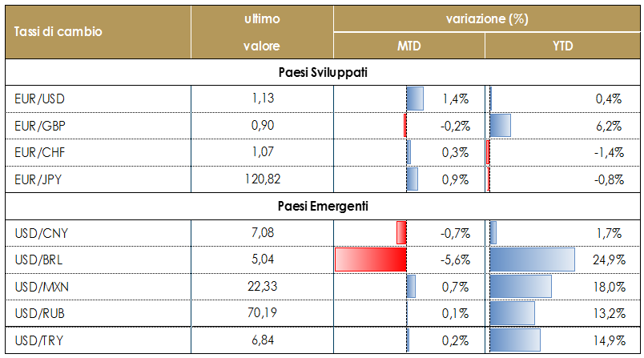Viewport: 644px width, 358px height.
Task: Click the Paesi Sviluppati section row
Action: pyautogui.click(x=322, y=72)
